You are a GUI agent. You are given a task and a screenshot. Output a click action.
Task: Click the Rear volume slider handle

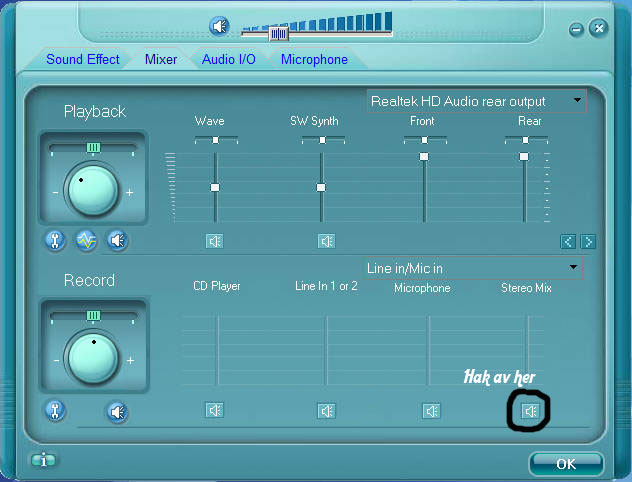[524, 156]
